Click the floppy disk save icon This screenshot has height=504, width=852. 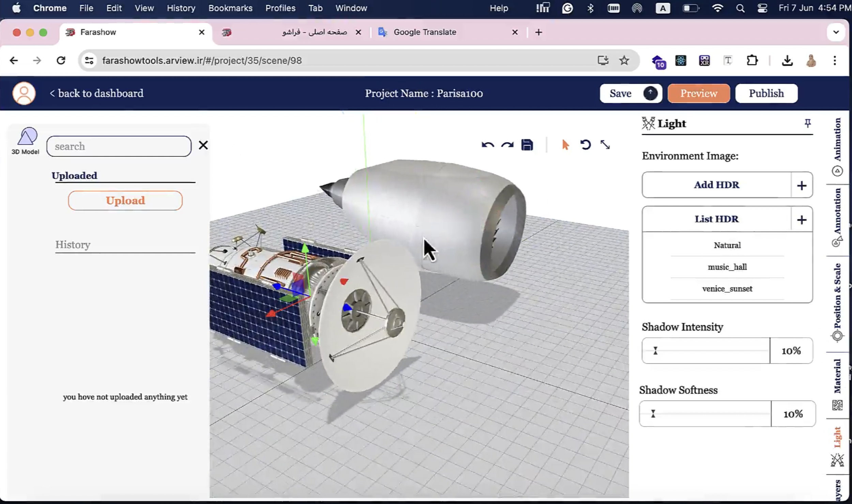[527, 145]
